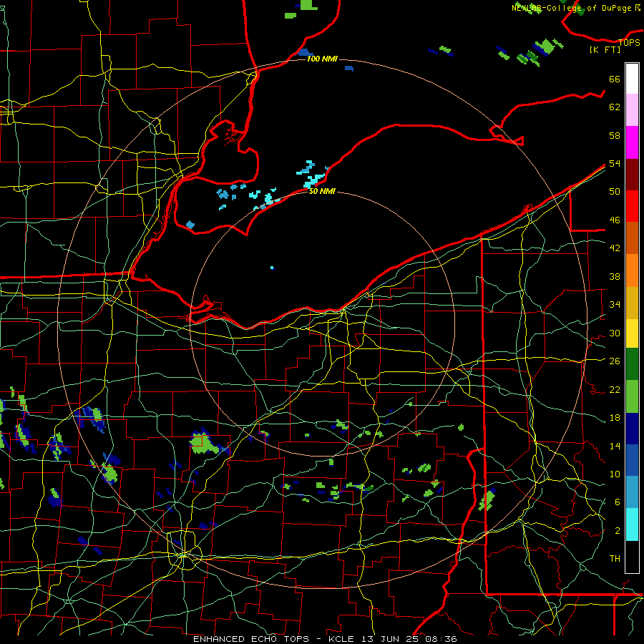Click the legend value '30'
The image size is (644, 644).
point(615,333)
